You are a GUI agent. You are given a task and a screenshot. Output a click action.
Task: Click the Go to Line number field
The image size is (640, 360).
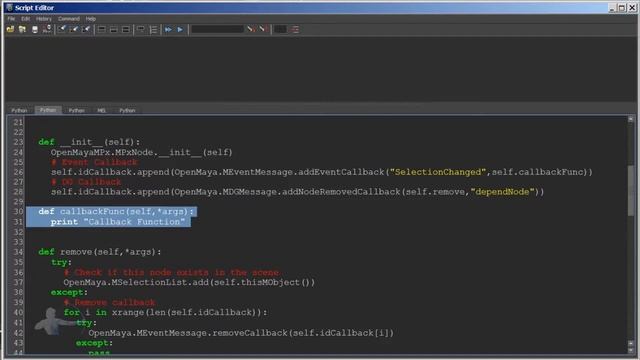(x=280, y=29)
